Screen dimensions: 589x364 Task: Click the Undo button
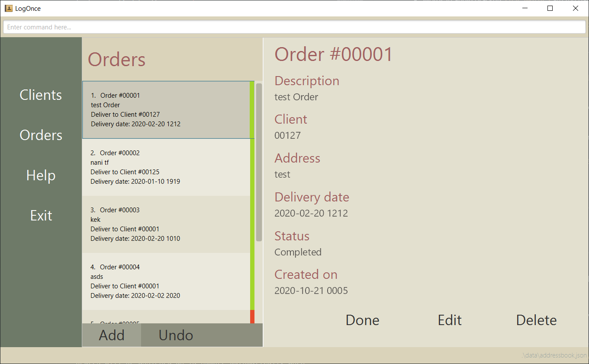[x=176, y=335]
